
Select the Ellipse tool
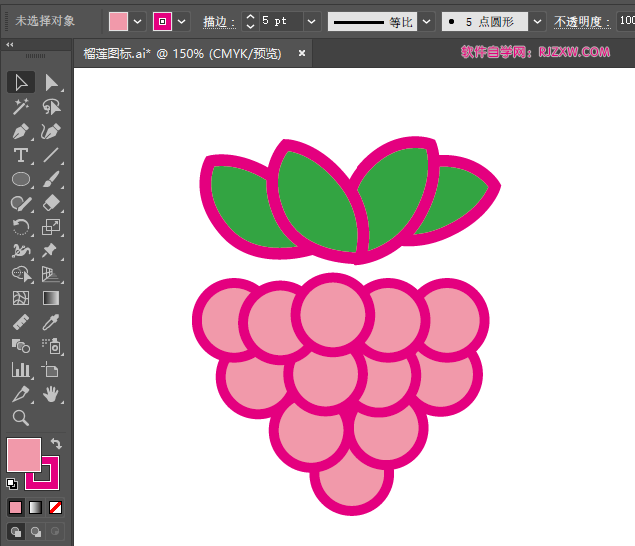[x=20, y=179]
